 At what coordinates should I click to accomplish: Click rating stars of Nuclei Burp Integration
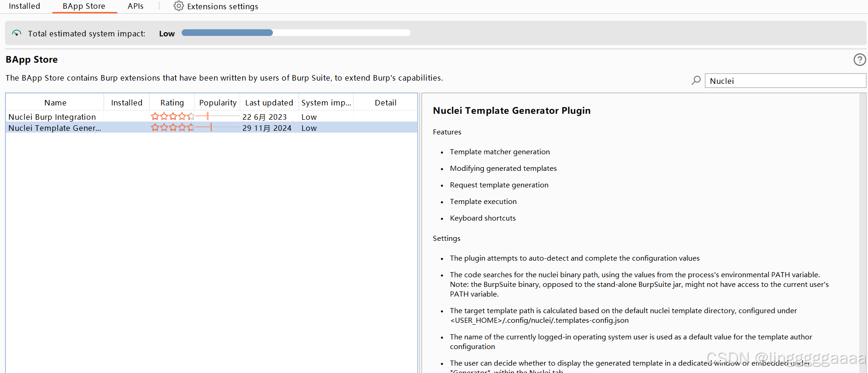pos(172,117)
